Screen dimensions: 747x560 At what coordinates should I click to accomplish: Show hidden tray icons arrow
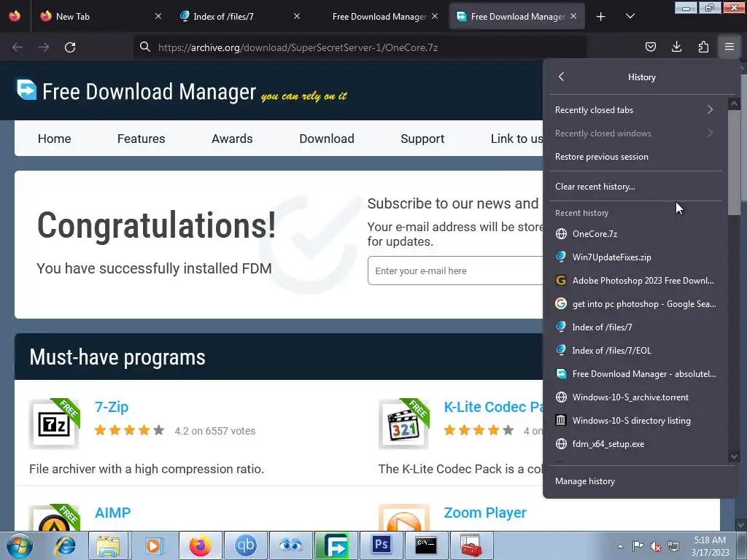[x=620, y=546]
